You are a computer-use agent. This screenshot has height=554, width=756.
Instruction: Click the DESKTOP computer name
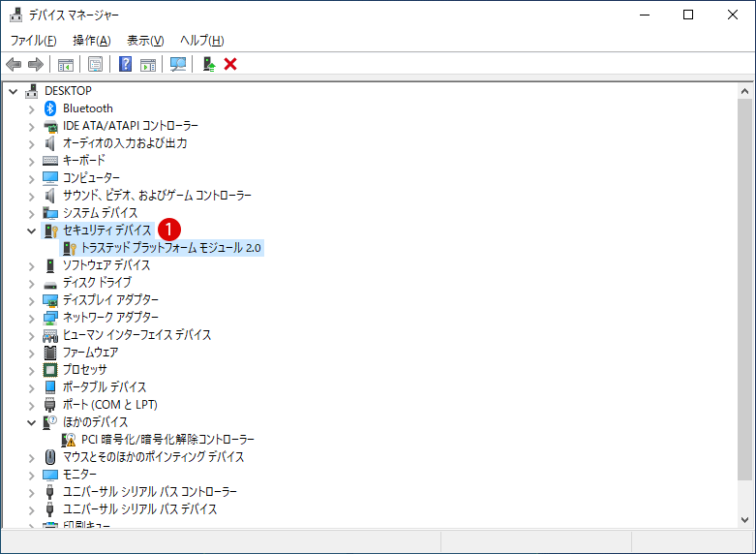pyautogui.click(x=68, y=91)
